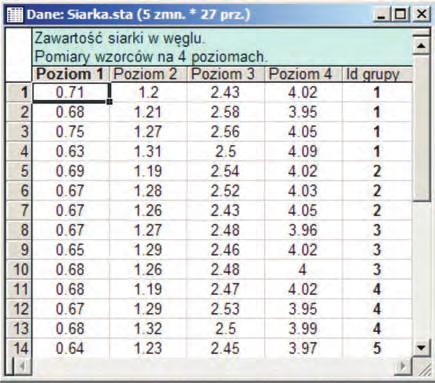Viewport: 435px width, 383px height.
Task: Select row header 3
Action: (x=19, y=132)
